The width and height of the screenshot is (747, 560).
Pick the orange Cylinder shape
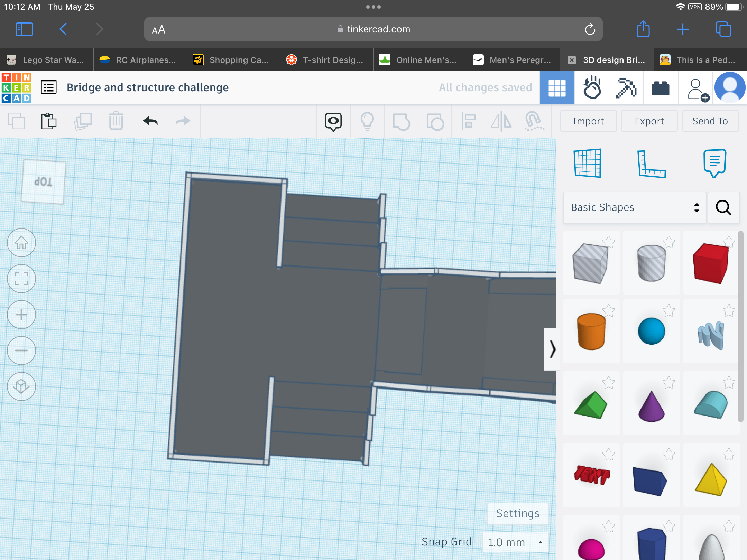coord(591,331)
